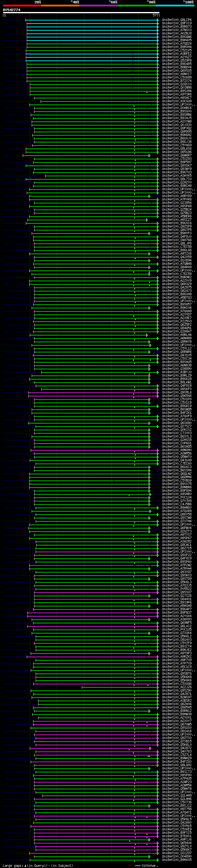
Task: Click the green ~80% identity legend segment
Action: [137, 6]
